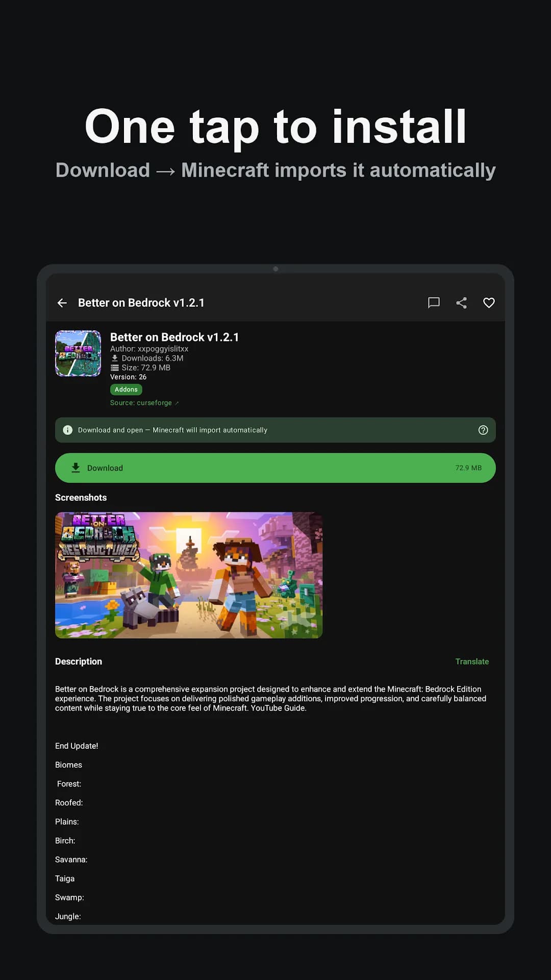The height and width of the screenshot is (980, 551).
Task: Tap the Better on Bedrock app thumbnail
Action: [x=78, y=353]
